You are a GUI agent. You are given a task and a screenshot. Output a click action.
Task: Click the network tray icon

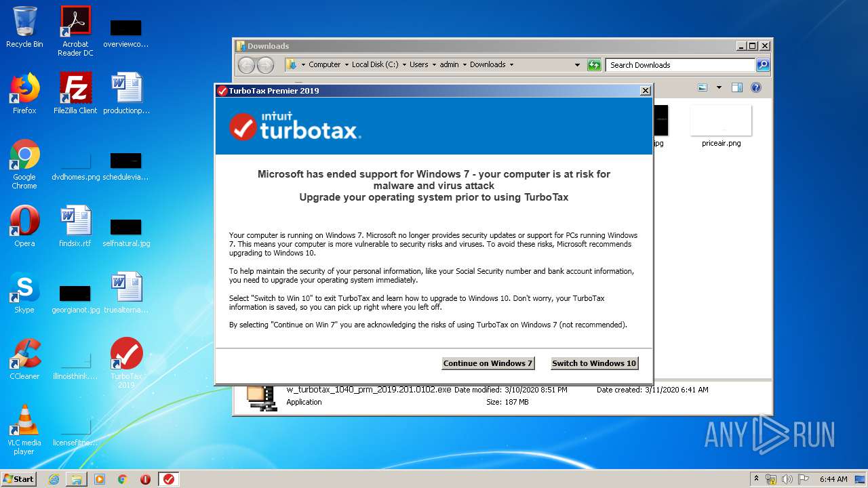[771, 479]
